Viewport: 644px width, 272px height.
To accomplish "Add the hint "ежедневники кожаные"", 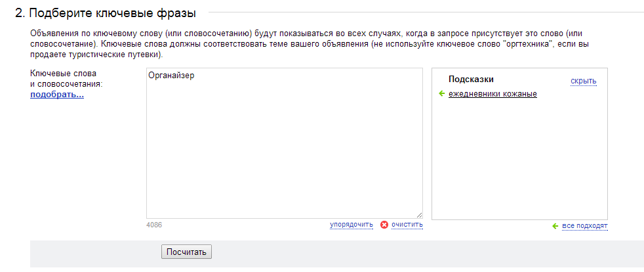I will pos(493,94).
